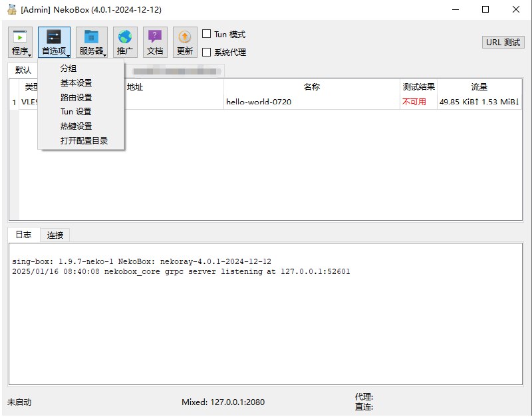
Task: Open 基本设置 from the menu
Action: 81,82
